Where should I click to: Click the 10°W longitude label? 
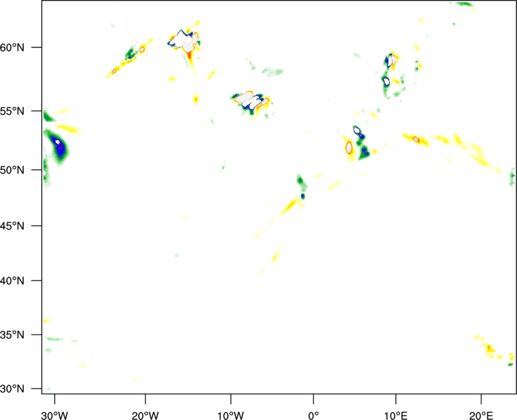pos(231,415)
